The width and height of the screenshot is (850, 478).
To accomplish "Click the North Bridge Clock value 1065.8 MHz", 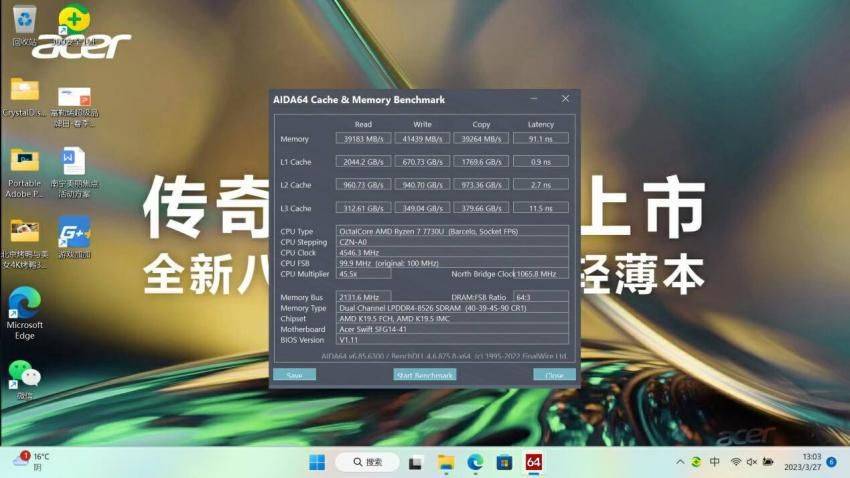I will (x=541, y=274).
